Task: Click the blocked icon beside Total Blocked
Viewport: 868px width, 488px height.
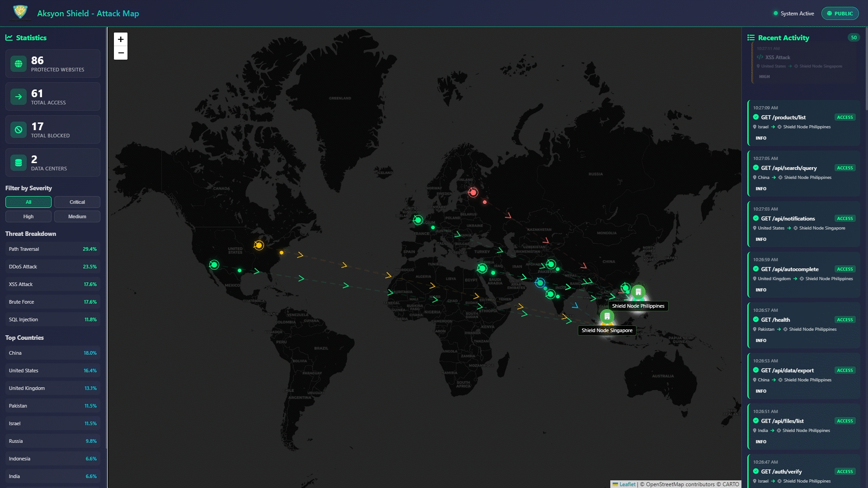Action: click(x=19, y=130)
